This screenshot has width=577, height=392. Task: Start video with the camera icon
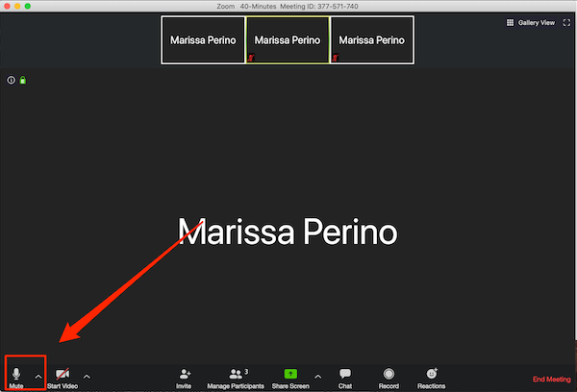tap(63, 374)
